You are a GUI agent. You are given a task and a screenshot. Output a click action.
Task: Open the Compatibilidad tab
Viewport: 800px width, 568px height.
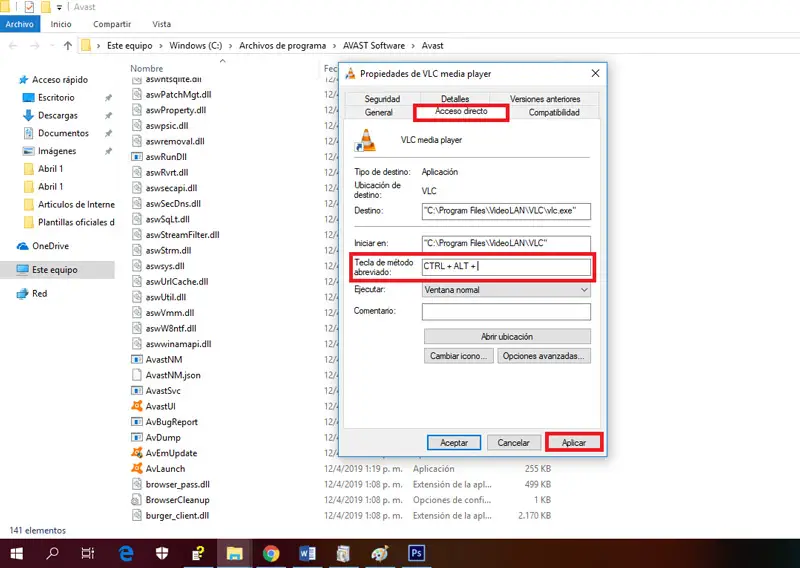(554, 112)
